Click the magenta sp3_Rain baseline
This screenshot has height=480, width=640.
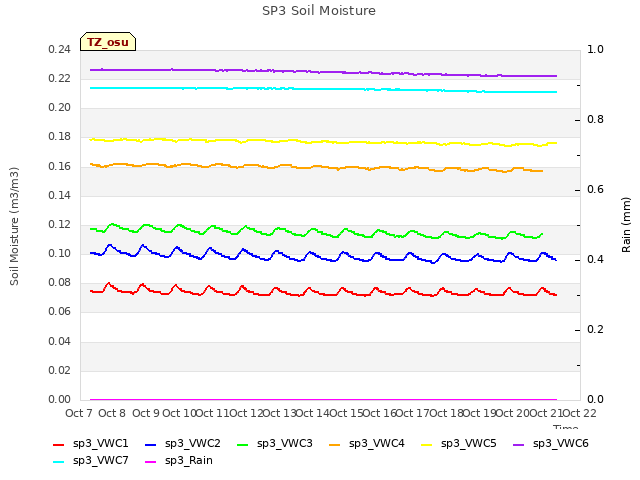(322, 399)
